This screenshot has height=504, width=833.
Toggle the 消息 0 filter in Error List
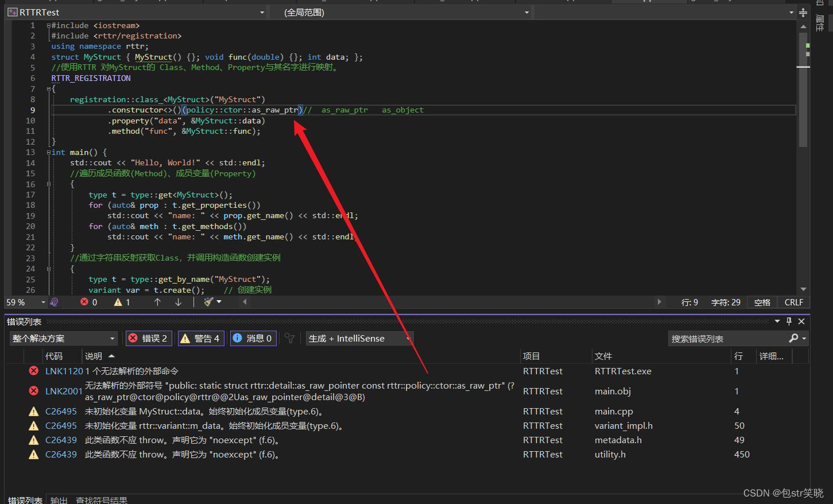point(253,338)
